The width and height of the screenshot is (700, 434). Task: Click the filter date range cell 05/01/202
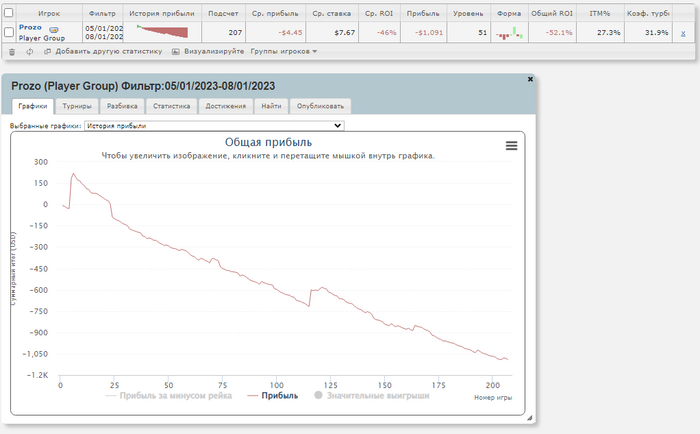point(103,33)
